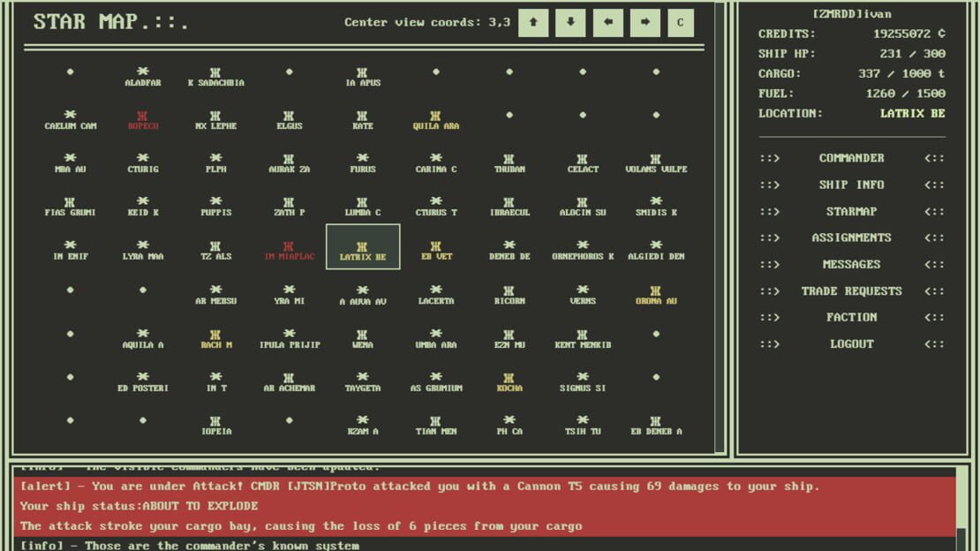Select the ALADFAR star system
The height and width of the screenshot is (551, 980).
[143, 77]
